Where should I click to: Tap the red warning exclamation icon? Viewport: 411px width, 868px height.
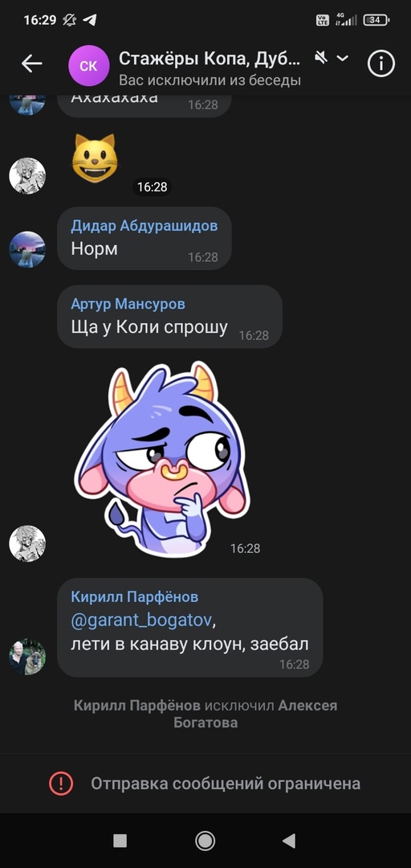click(x=61, y=784)
